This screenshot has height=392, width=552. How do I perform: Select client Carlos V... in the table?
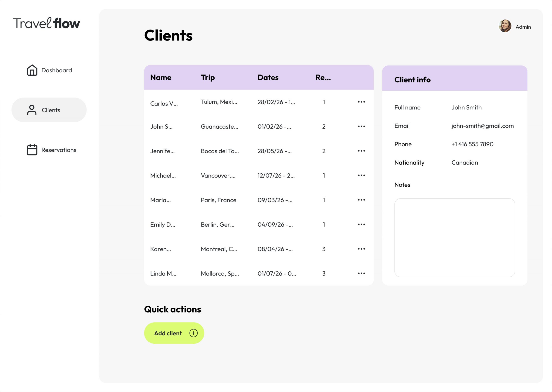164,104
